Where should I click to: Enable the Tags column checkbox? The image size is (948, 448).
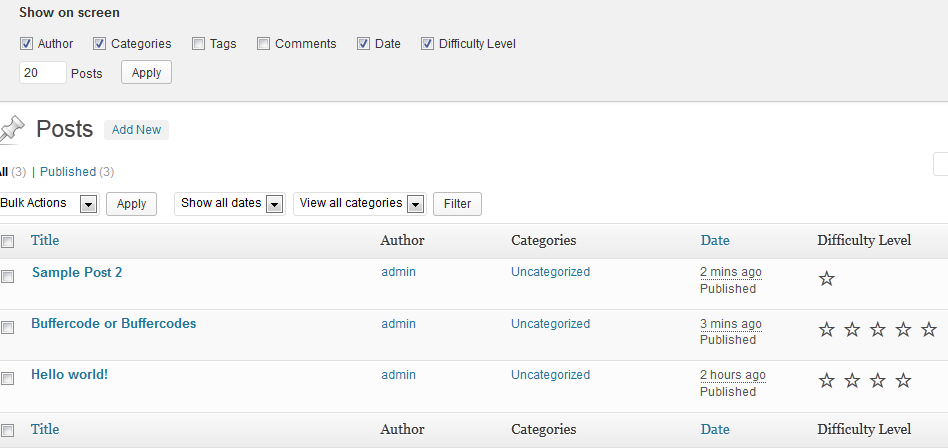pyautogui.click(x=198, y=44)
